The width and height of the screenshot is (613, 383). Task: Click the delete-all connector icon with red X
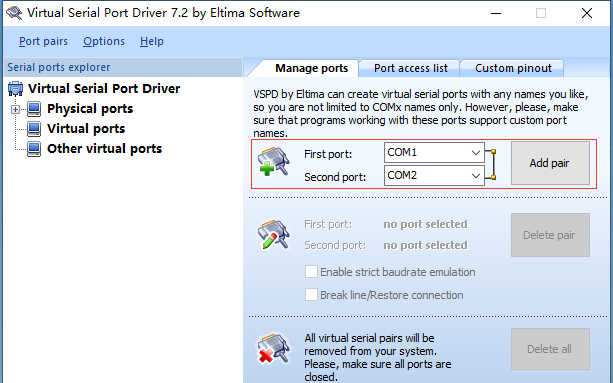274,348
